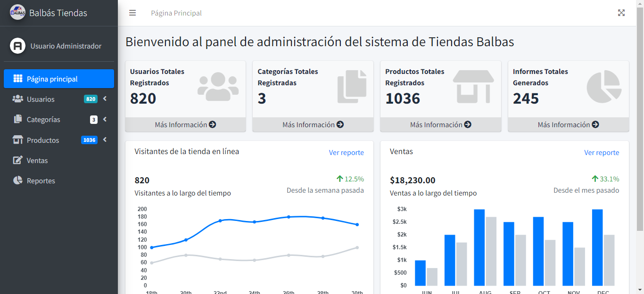This screenshot has width=644, height=294.
Task: Click the fullscreen expand icon
Action: (x=621, y=13)
